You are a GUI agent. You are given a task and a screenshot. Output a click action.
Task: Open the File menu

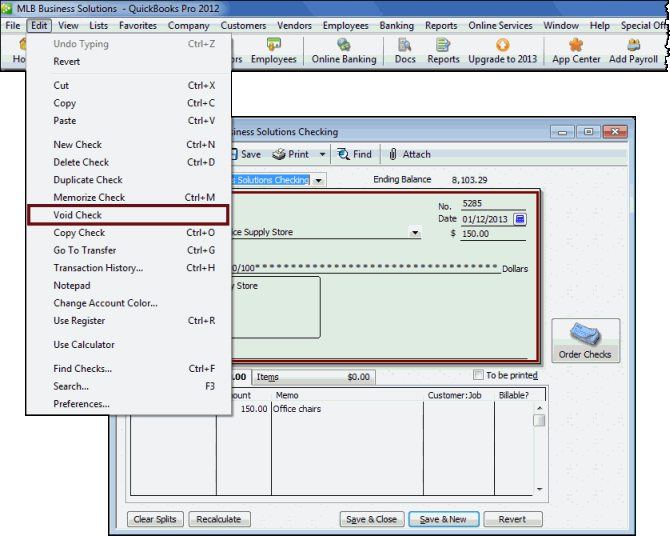point(13,26)
